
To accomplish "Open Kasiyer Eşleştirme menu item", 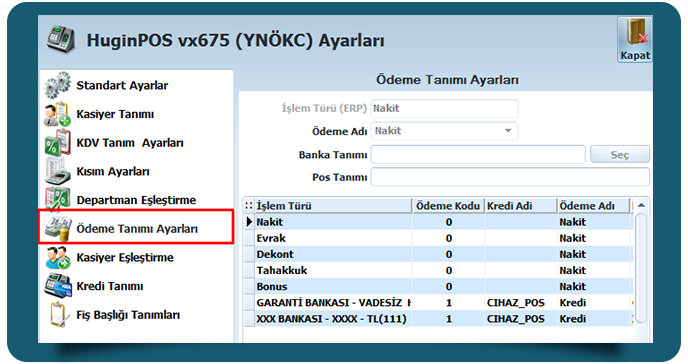I will 125,257.
